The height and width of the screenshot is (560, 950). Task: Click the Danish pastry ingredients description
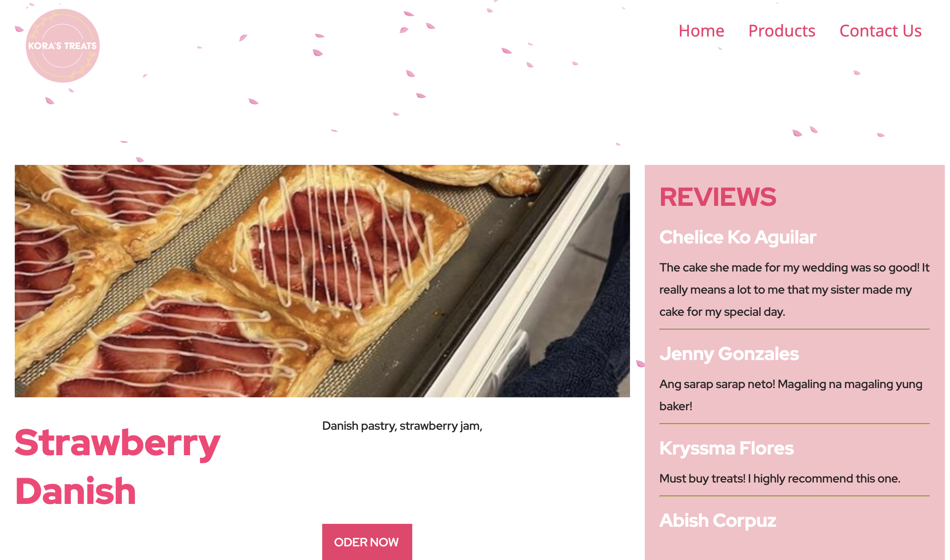tap(402, 426)
